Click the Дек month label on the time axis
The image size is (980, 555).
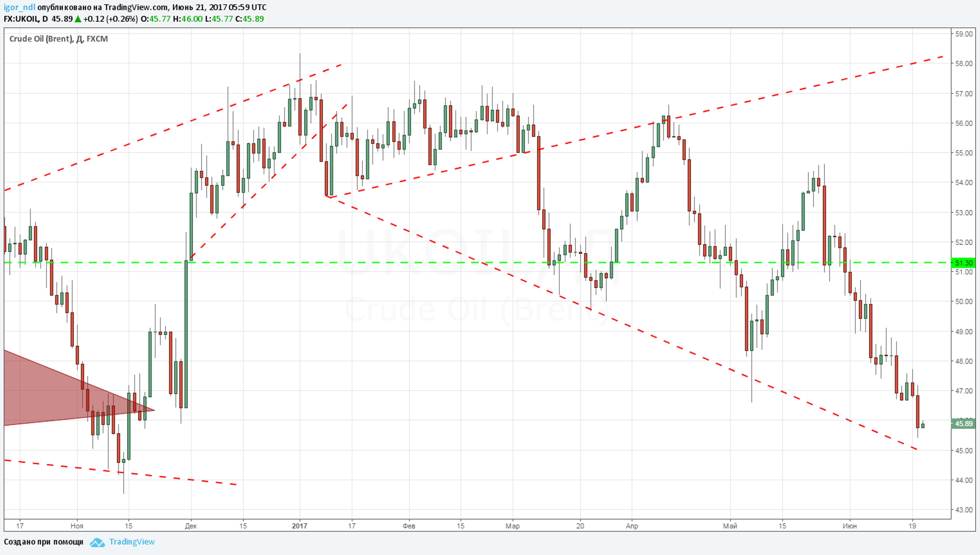[x=191, y=526]
